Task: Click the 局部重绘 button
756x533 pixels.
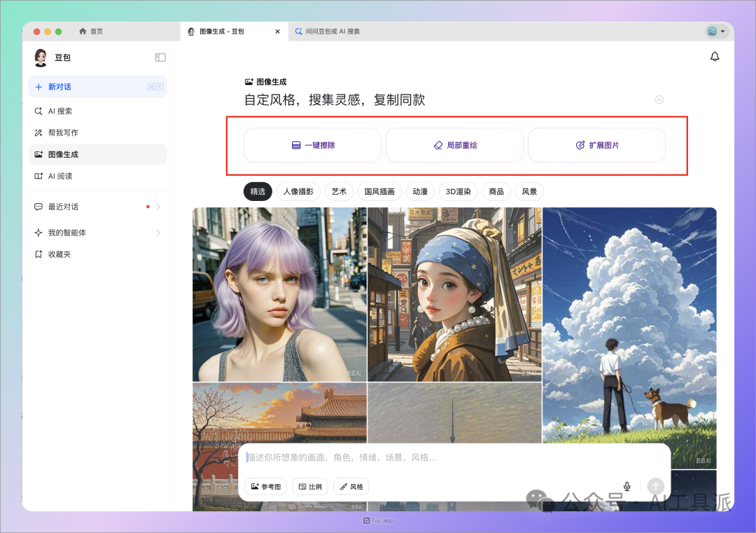Action: [x=455, y=145]
